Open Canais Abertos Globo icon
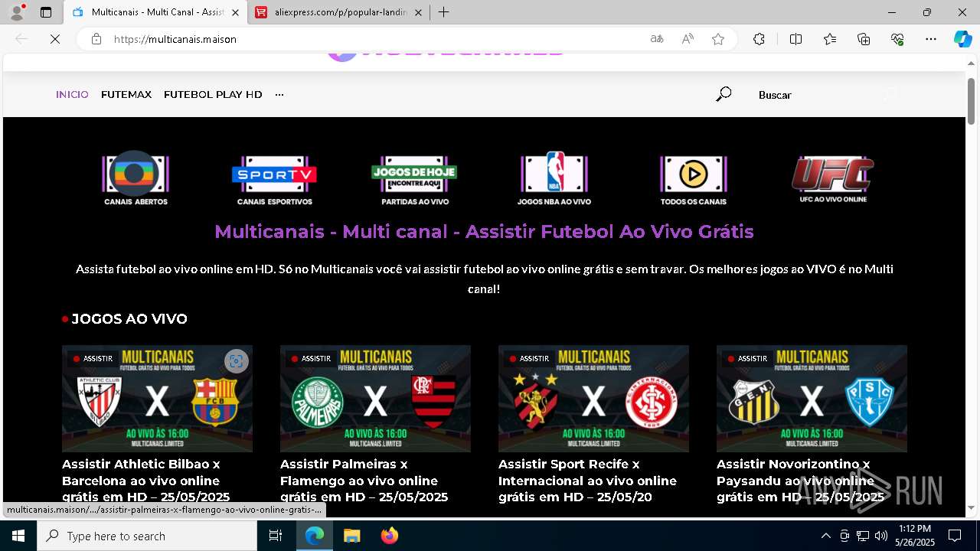This screenshot has width=980, height=551. click(x=136, y=180)
